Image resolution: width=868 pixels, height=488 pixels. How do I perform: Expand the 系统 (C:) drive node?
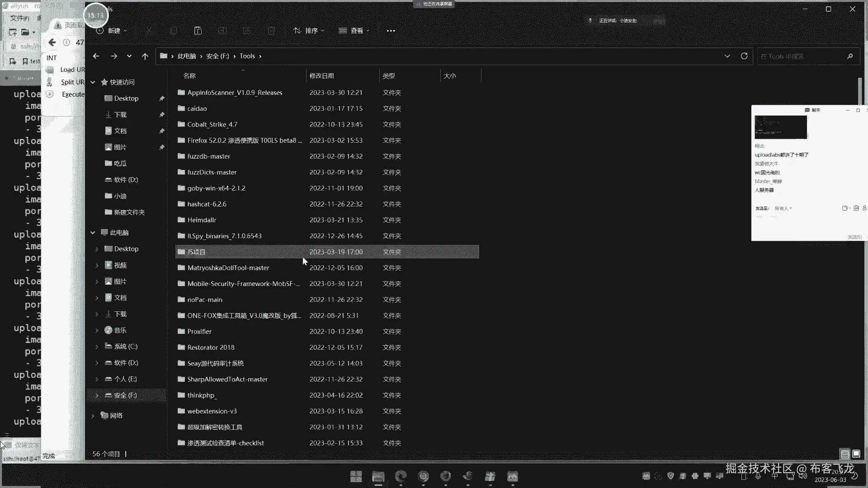coord(97,347)
